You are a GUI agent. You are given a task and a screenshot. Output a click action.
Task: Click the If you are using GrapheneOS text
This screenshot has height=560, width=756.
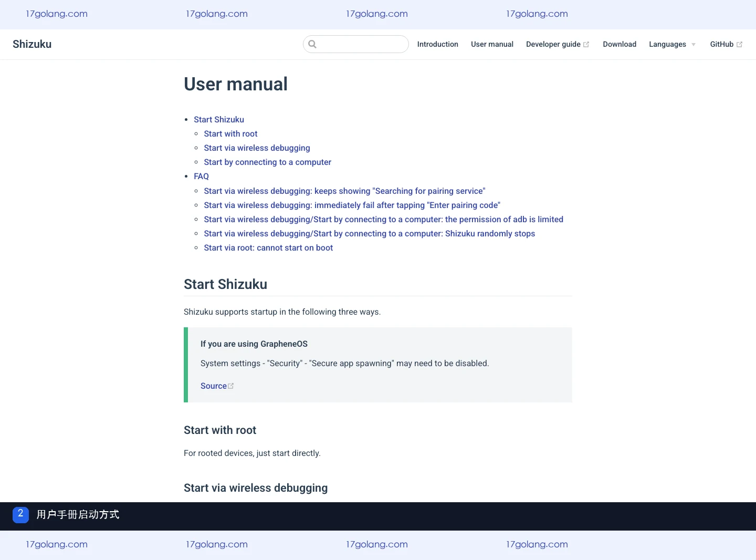254,344
